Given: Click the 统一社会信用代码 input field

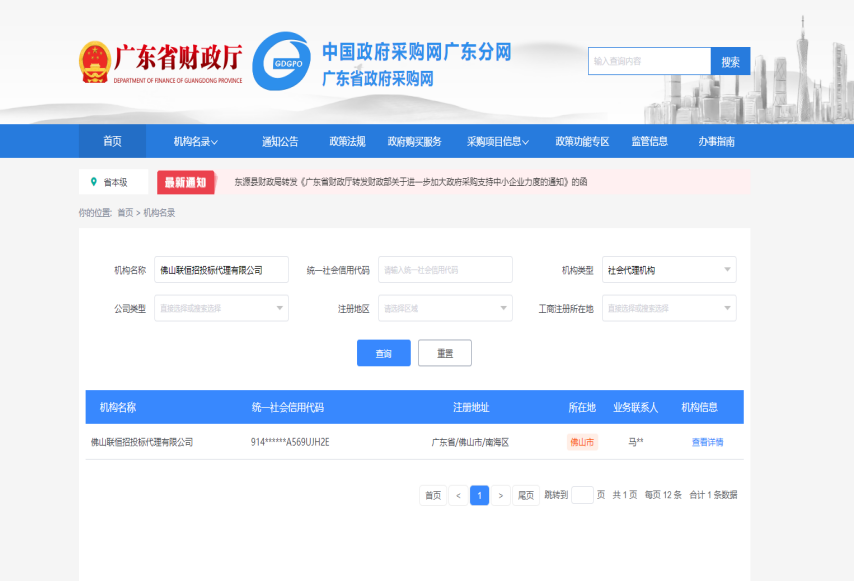Looking at the screenshot, I should 445,270.
